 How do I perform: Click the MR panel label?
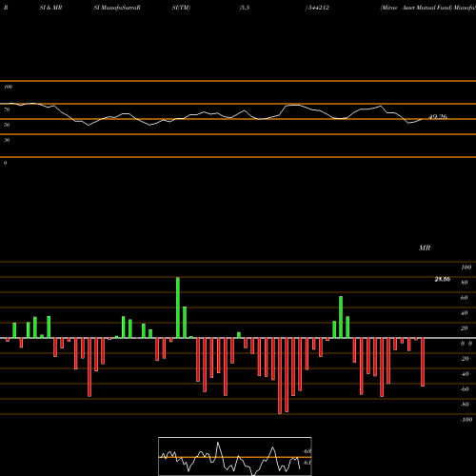pyautogui.click(x=425, y=248)
